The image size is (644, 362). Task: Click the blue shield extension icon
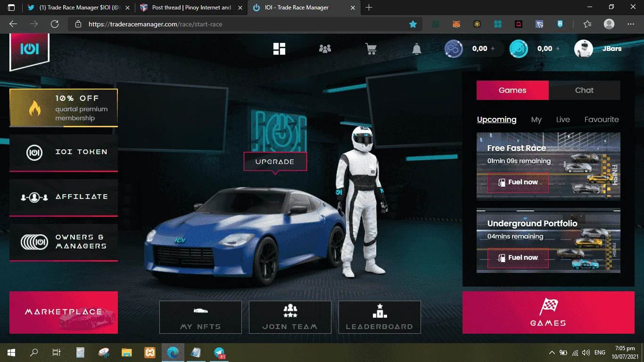tap(560, 24)
